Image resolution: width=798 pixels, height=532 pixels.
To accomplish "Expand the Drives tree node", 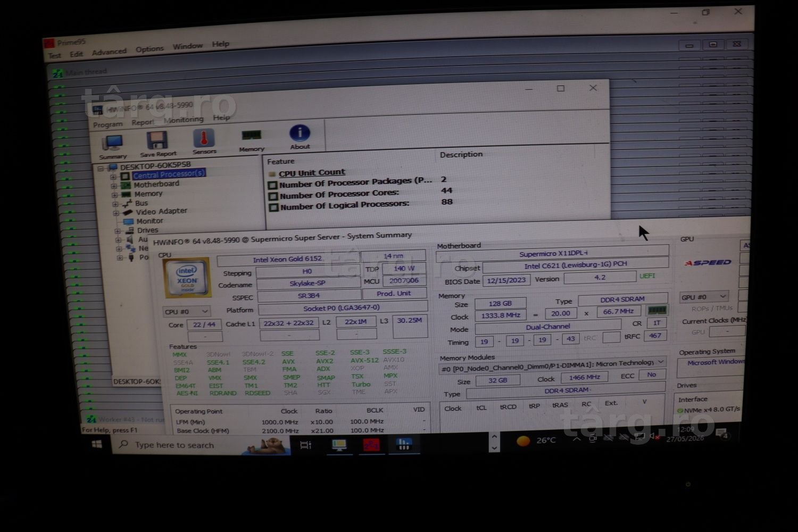I will (118, 231).
